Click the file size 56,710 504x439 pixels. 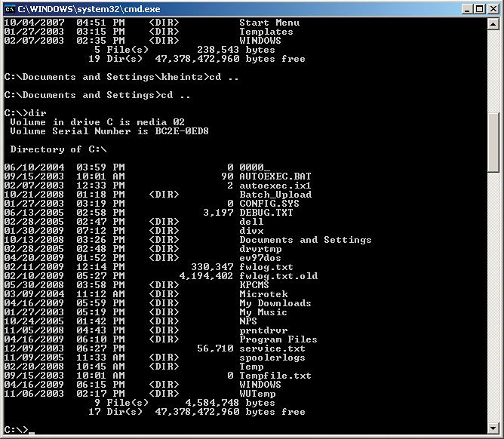[x=215, y=348]
